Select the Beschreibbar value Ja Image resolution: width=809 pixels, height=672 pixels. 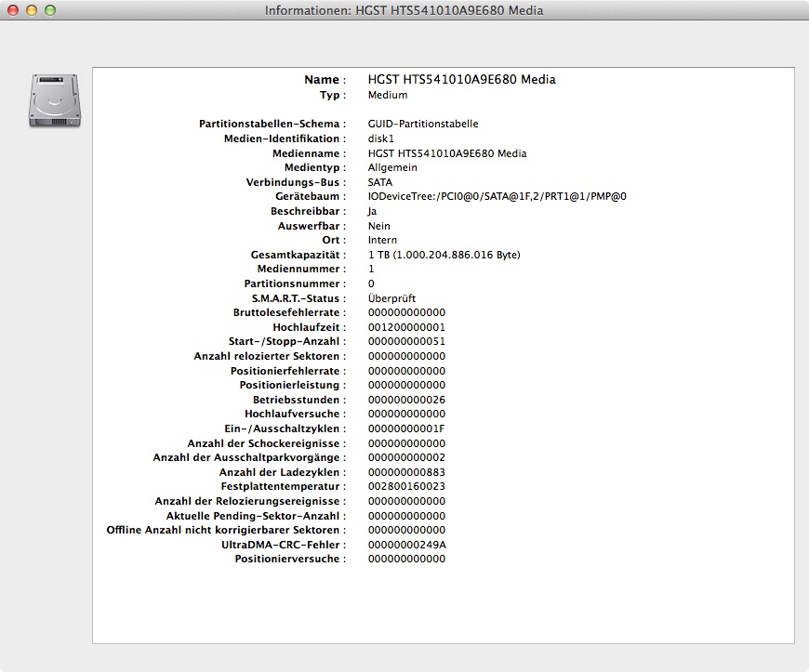point(373,211)
